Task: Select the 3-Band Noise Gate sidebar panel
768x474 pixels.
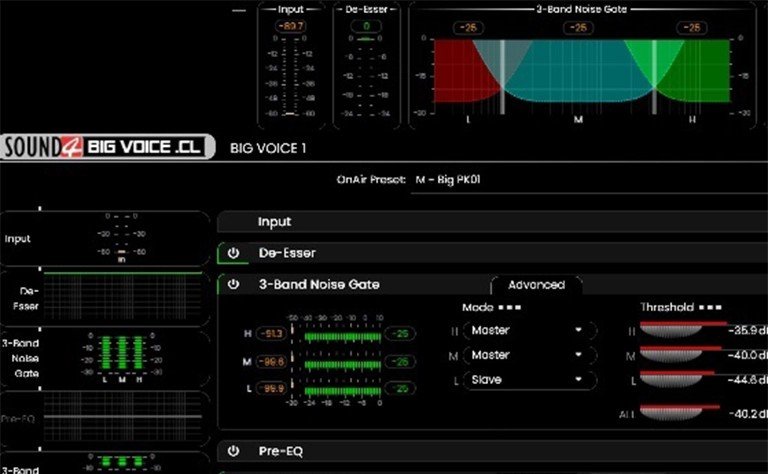Action: point(105,358)
